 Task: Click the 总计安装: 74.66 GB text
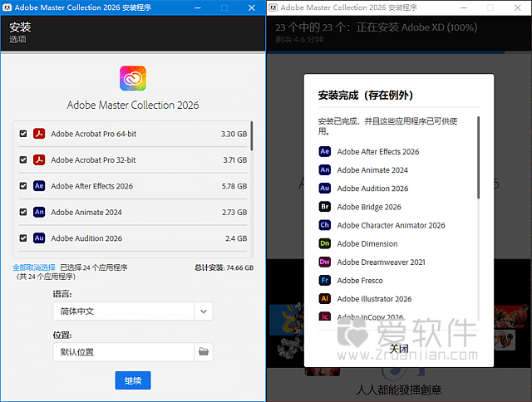(224, 267)
